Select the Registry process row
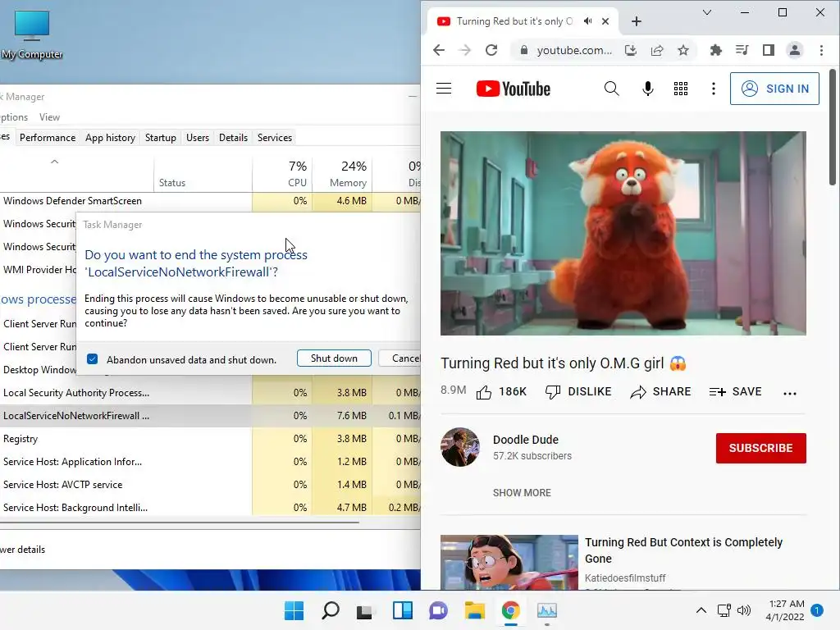Image resolution: width=840 pixels, height=630 pixels. (210, 439)
